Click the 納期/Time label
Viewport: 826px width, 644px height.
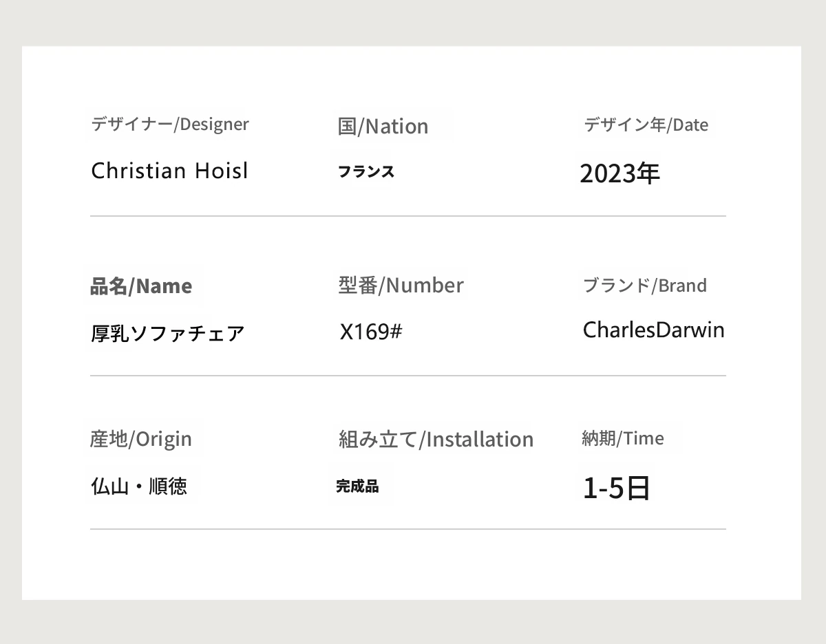(622, 438)
